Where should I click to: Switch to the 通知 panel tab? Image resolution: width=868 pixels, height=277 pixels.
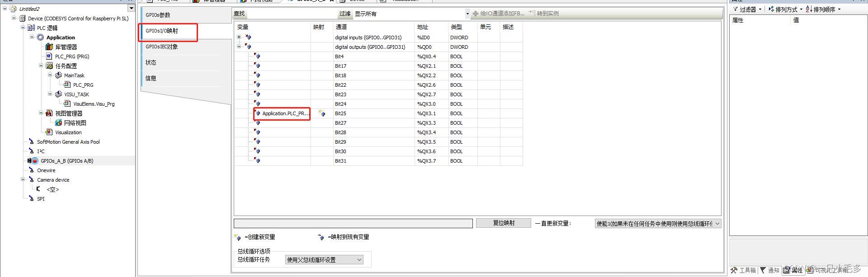point(770,270)
